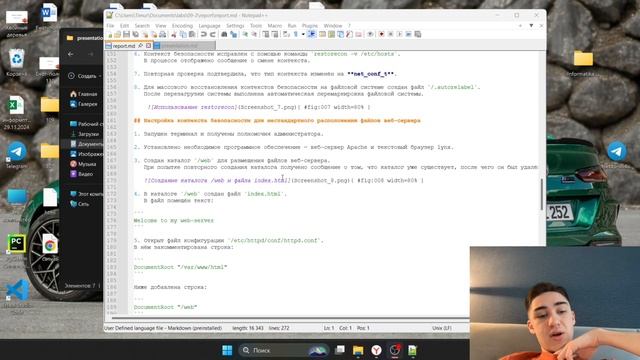Toggle synchronized vertical scrolling
The image size is (640, 360).
tap(265, 34)
